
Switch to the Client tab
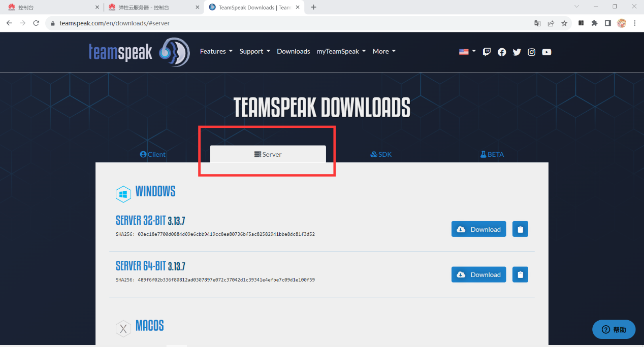(153, 154)
